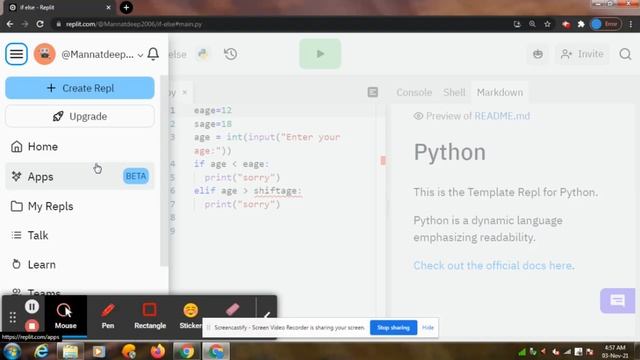The image size is (640, 360).
Task: Switch to the Shell tab
Action: (x=454, y=92)
